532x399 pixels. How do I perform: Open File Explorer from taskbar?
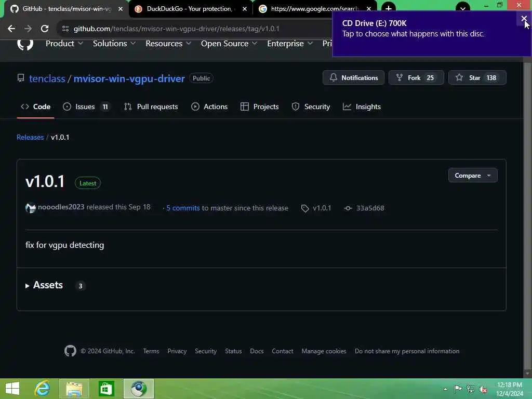coord(74,389)
